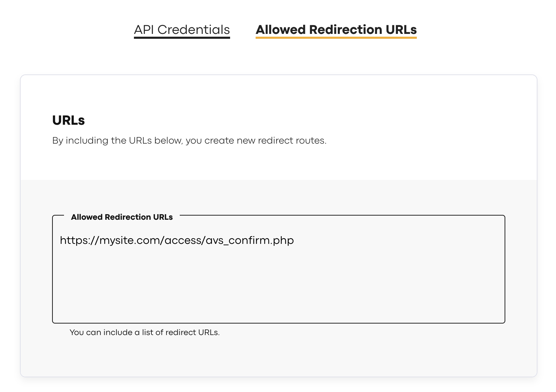The image size is (556, 392).
Task: Click the word 'Allowed' in the field legend
Action: 87,217
